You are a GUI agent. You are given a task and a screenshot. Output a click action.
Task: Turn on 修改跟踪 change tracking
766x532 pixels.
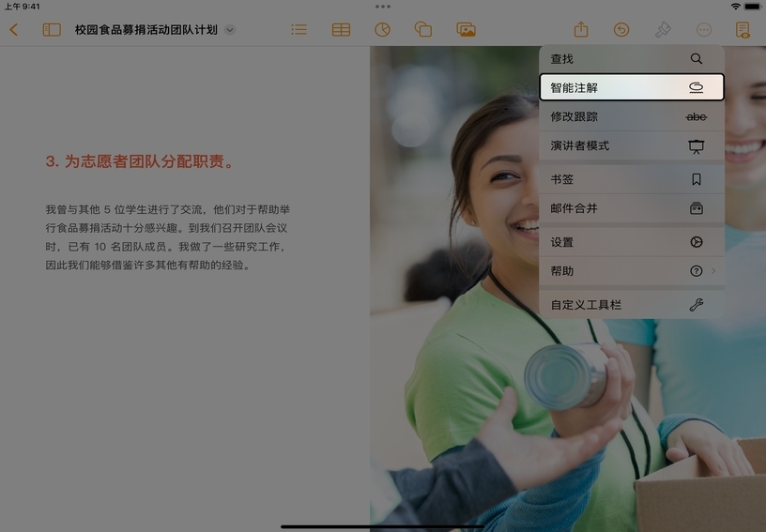[x=631, y=117]
